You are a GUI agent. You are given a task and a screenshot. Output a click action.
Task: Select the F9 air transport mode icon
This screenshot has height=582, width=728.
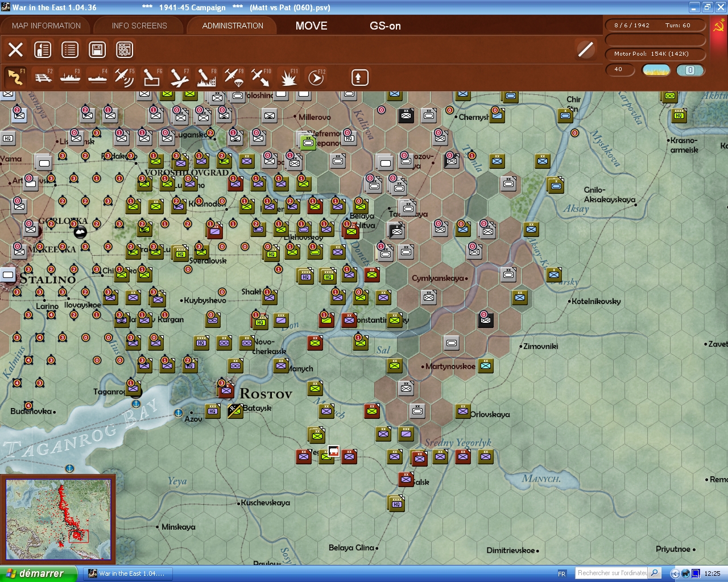click(x=234, y=77)
